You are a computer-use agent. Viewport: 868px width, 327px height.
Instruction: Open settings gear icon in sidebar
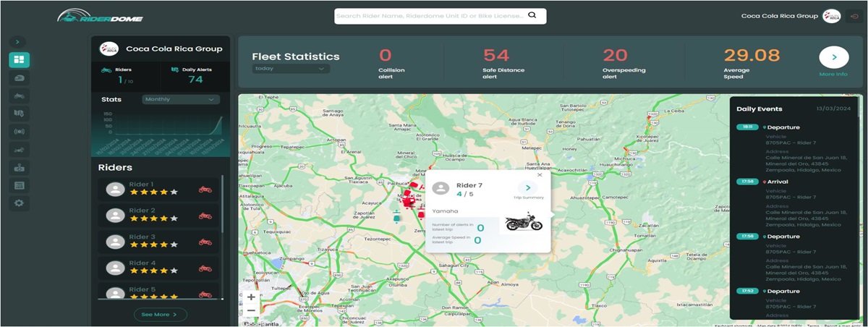click(x=19, y=203)
